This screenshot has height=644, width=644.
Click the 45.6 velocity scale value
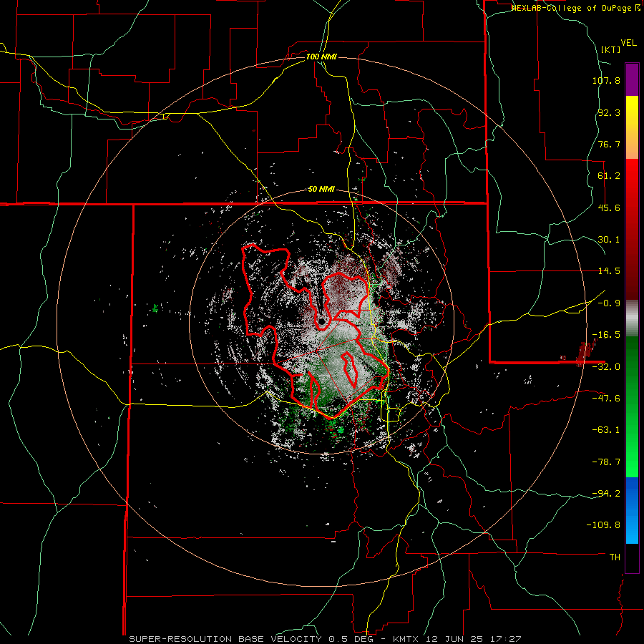(609, 208)
